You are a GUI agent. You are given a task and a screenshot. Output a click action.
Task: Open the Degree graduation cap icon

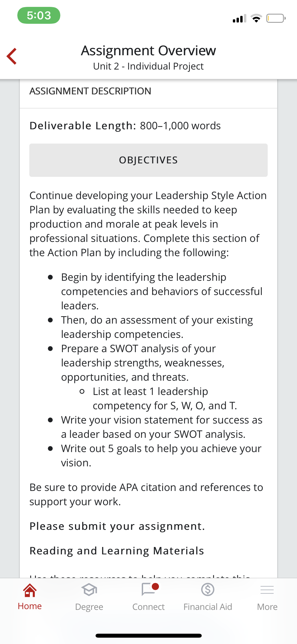click(x=89, y=590)
